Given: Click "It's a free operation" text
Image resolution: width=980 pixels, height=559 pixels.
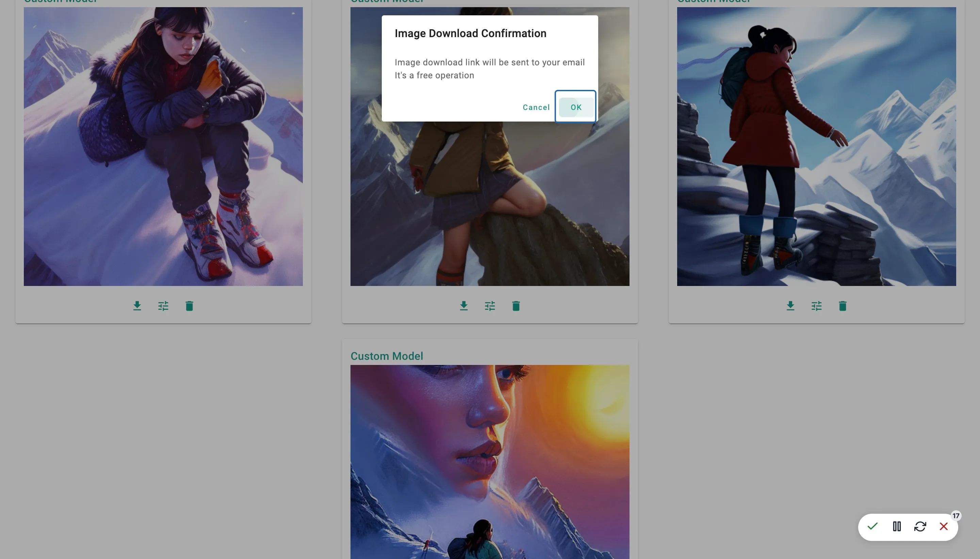Looking at the screenshot, I should [434, 75].
